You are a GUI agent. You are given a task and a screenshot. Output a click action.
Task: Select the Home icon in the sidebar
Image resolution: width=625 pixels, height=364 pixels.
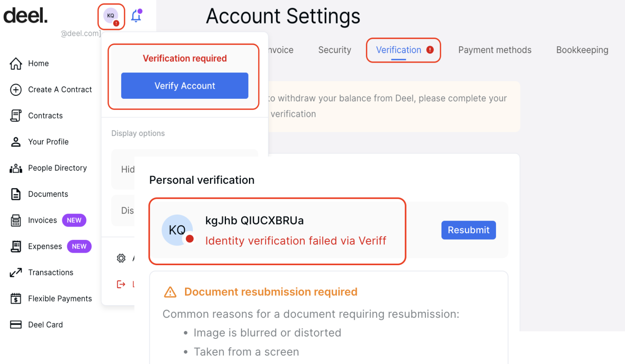pyautogui.click(x=16, y=64)
